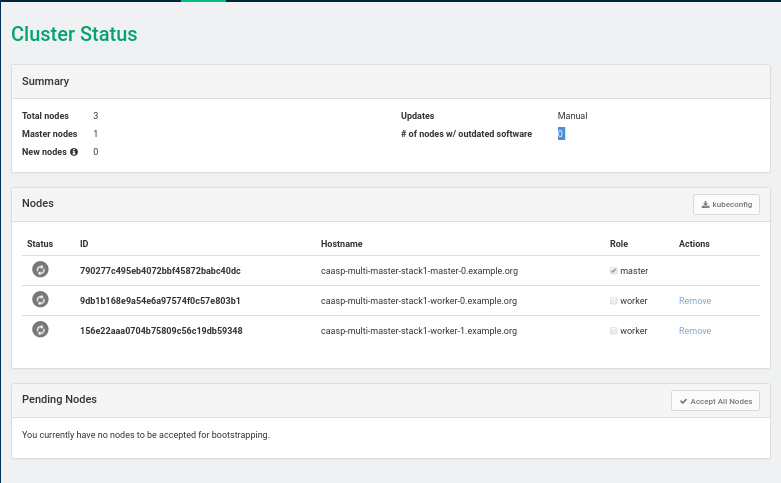Click node ID starting with 790277c495
781x483 pixels.
click(160, 271)
